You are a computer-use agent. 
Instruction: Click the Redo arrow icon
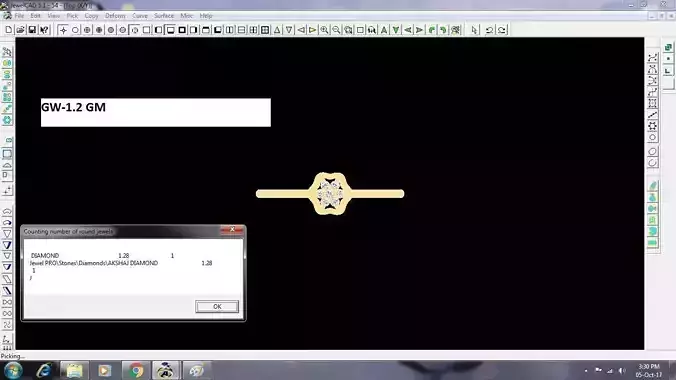(x=502, y=30)
